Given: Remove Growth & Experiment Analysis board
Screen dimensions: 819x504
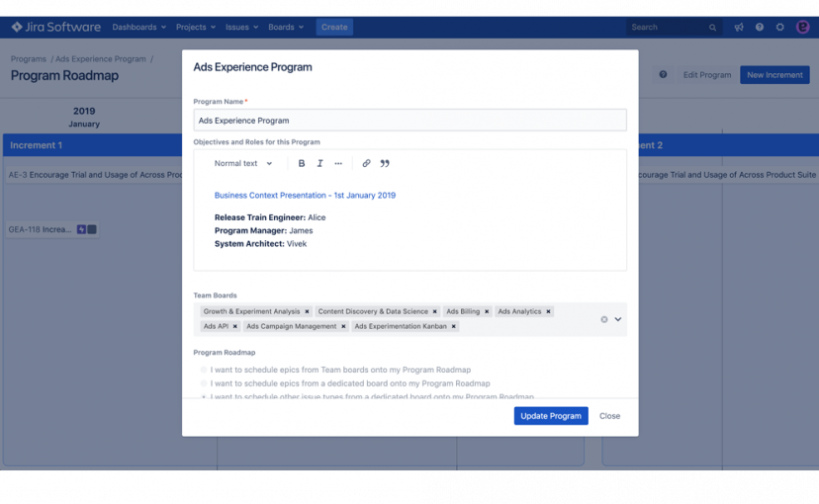Looking at the screenshot, I should point(307,311).
